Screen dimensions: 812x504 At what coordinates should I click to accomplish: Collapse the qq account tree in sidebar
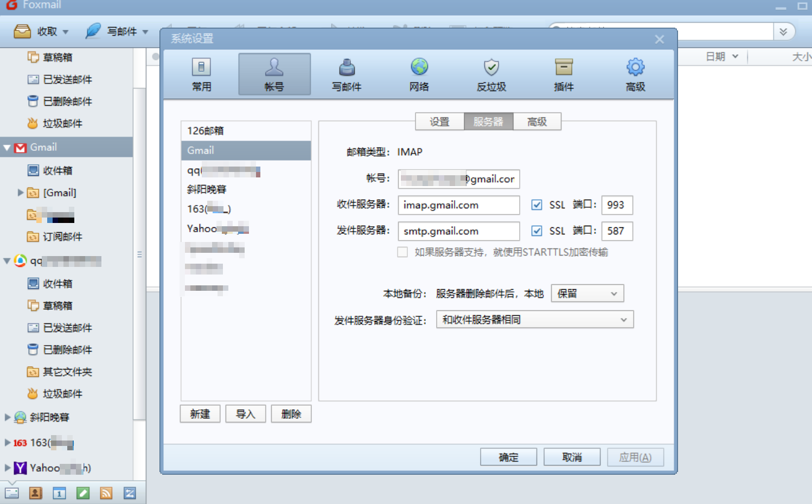click(x=7, y=261)
